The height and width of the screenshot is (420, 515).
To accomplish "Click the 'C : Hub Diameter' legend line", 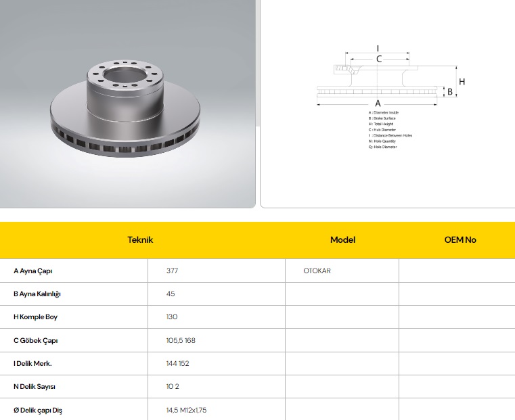I will tap(382, 130).
